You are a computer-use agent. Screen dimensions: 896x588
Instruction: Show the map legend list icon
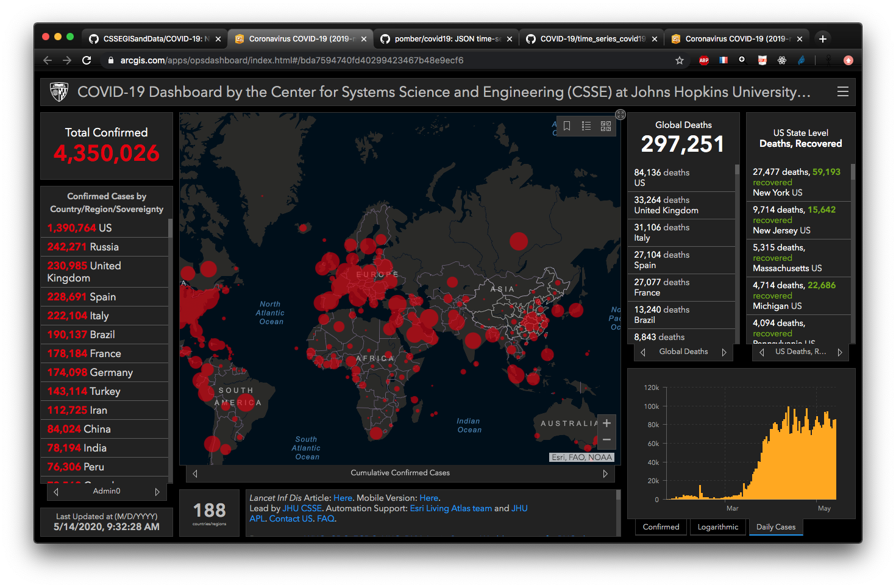[x=586, y=126]
